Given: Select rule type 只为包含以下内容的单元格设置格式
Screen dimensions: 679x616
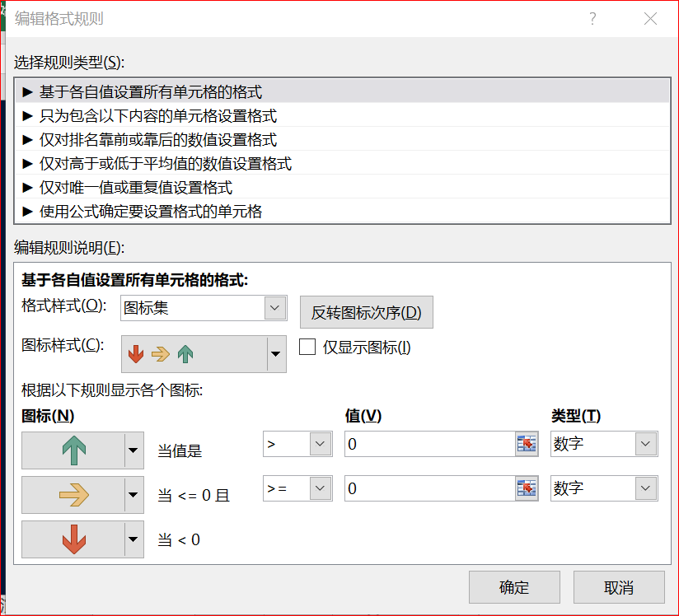Looking at the screenshot, I should (342, 115).
